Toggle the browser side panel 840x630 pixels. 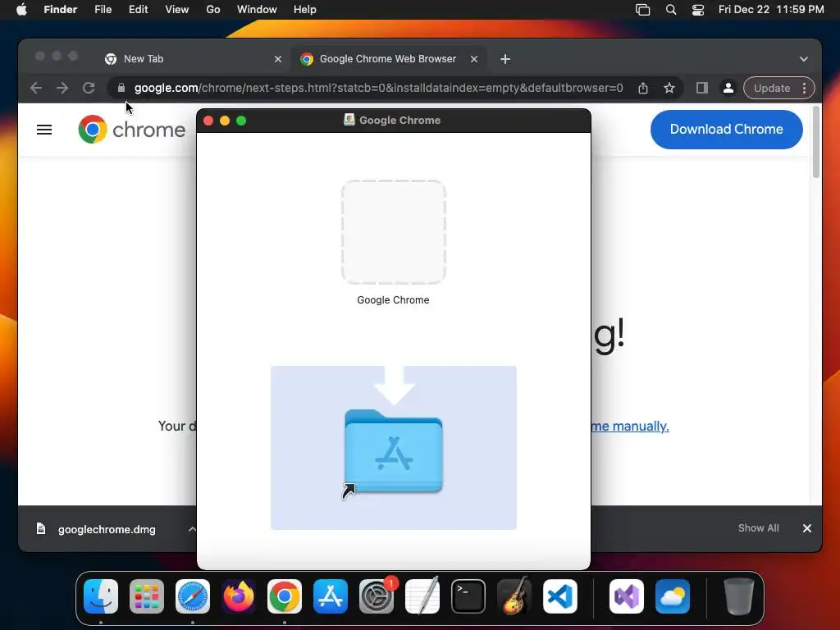[702, 88]
